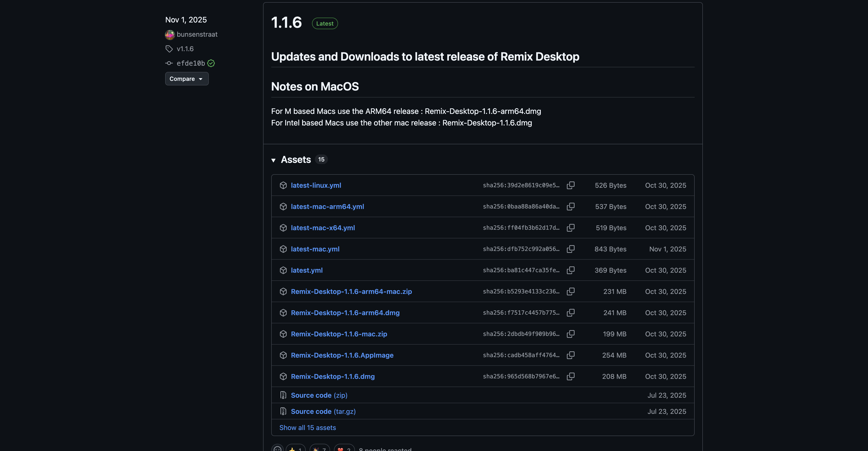The image size is (868, 451).
Task: Open commit efde10b
Action: tap(191, 63)
